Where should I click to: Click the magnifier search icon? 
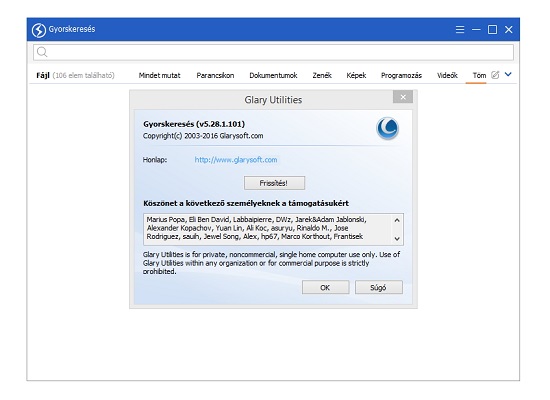(x=42, y=52)
